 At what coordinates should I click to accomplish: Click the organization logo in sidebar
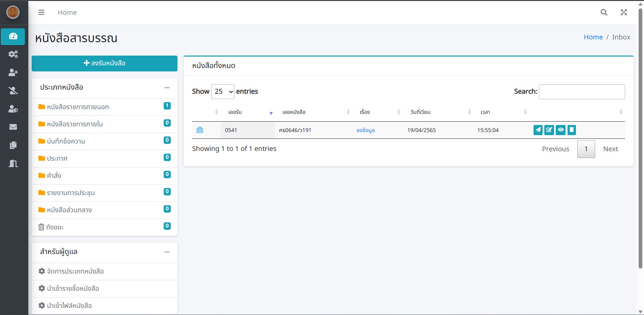tap(13, 12)
